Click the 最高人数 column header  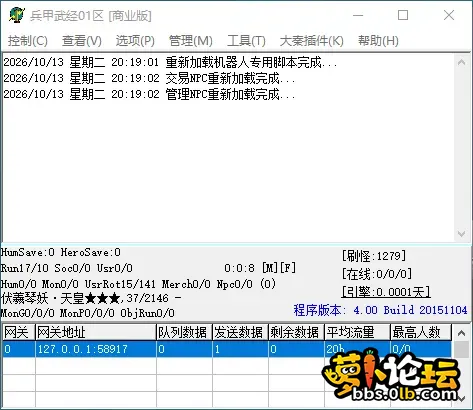click(421, 332)
